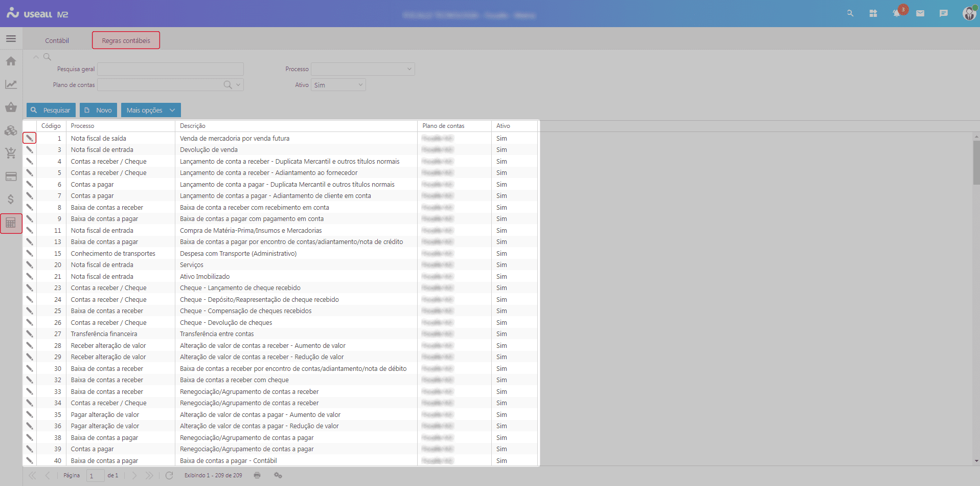Expand the Mais opções dropdown button
This screenshot has width=980, height=486.
(151, 110)
